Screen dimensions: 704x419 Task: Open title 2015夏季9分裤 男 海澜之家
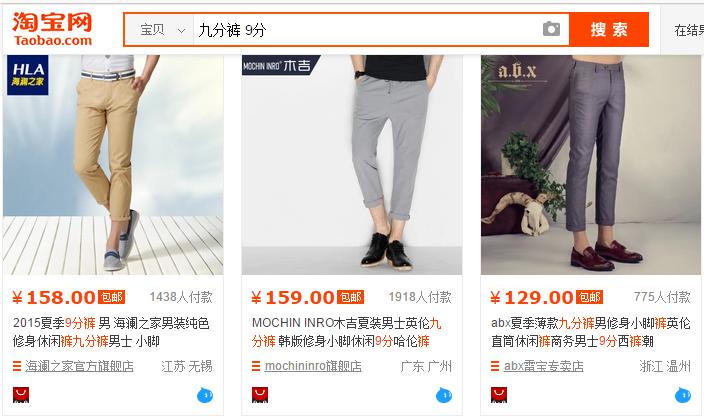click(111, 332)
